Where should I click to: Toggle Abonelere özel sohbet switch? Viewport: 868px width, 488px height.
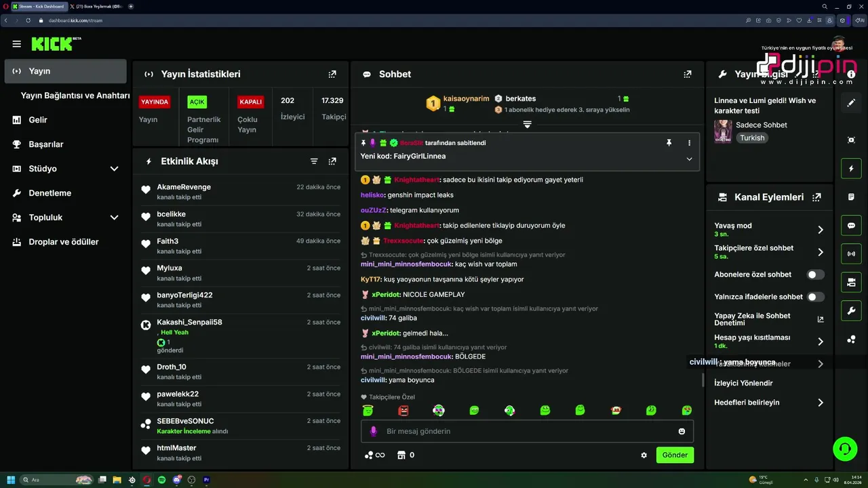tap(815, 274)
